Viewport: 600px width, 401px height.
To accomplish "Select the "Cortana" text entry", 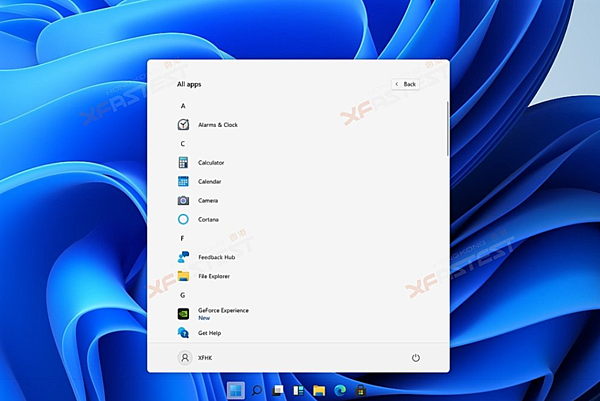I will click(209, 219).
